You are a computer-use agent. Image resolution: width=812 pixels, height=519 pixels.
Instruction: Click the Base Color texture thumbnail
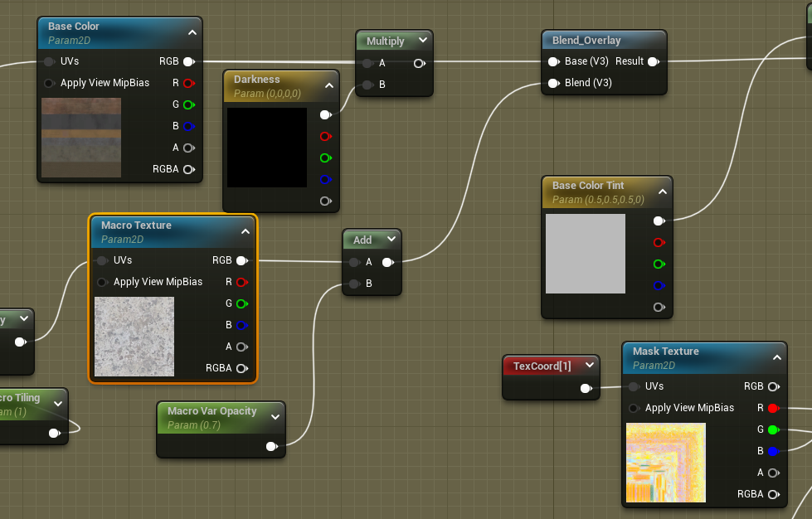click(x=81, y=138)
